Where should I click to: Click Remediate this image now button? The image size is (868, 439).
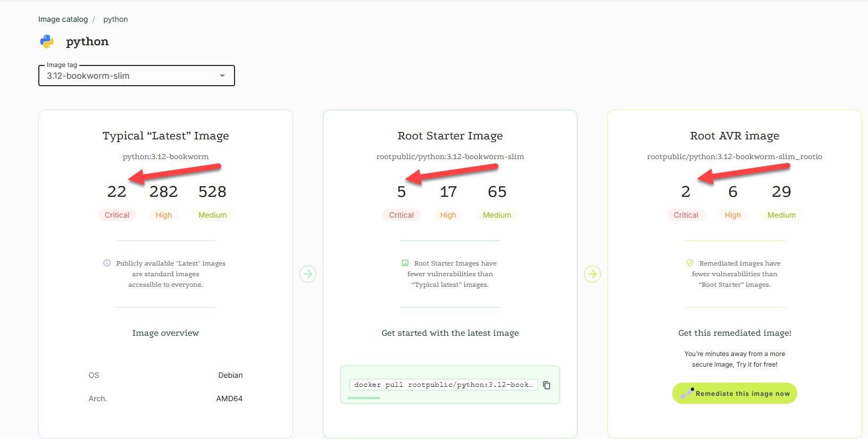coord(735,393)
